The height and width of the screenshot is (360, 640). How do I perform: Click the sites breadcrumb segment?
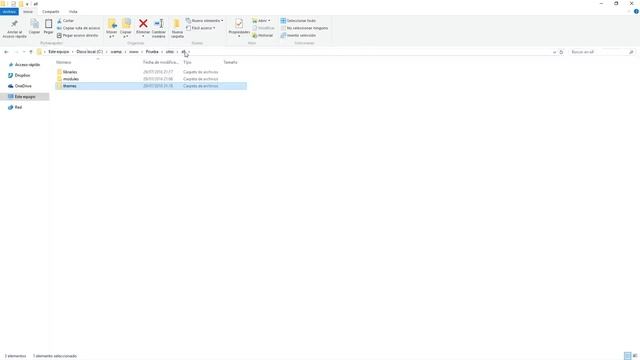pyautogui.click(x=170, y=52)
